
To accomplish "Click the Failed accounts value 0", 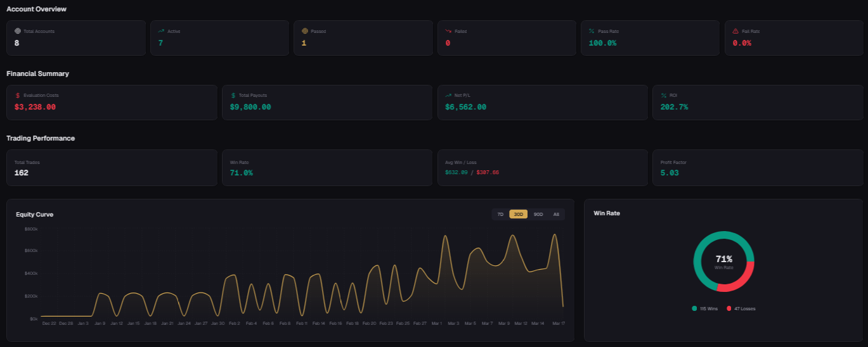I will 448,43.
